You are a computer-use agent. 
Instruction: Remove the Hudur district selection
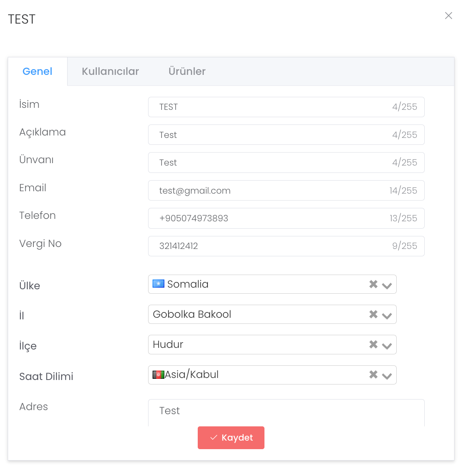(373, 345)
